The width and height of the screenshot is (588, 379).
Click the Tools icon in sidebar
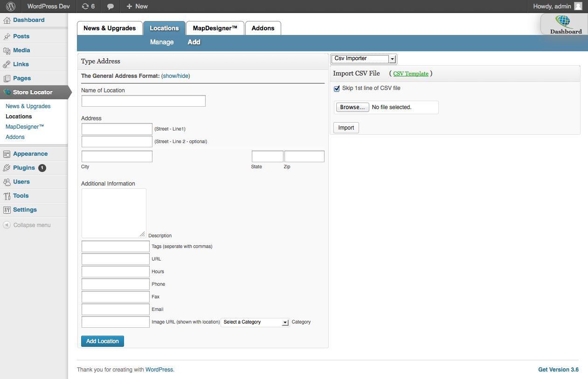tap(7, 196)
